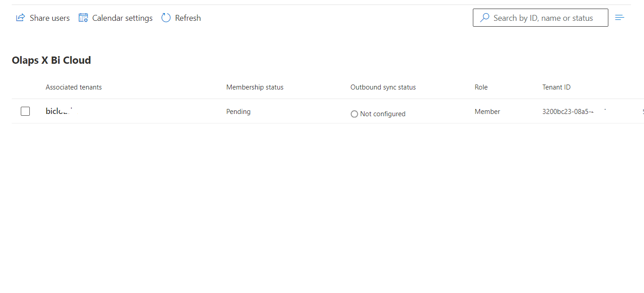Sort the list by Role column
This screenshot has height=293, width=644.
(x=481, y=87)
